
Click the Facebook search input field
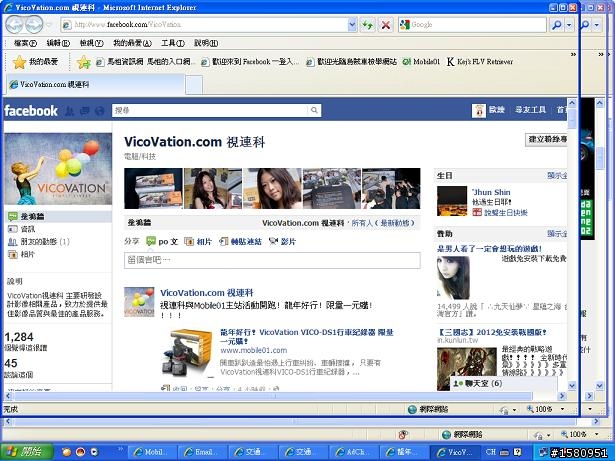pyautogui.click(x=210, y=111)
